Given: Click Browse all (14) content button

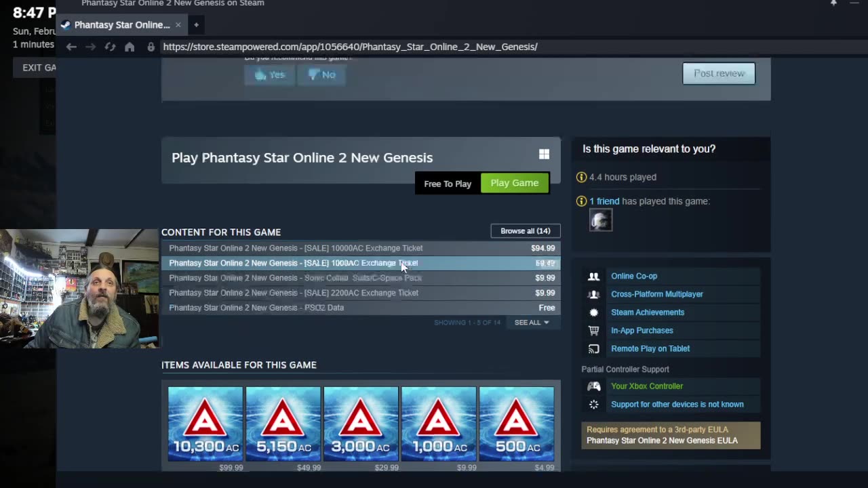Looking at the screenshot, I should click(x=526, y=231).
